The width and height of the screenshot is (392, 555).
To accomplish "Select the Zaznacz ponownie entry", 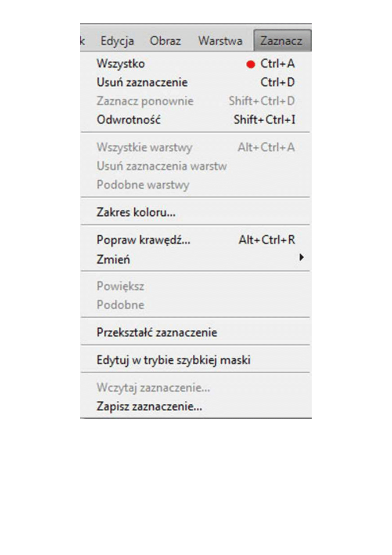I will pos(145,101).
